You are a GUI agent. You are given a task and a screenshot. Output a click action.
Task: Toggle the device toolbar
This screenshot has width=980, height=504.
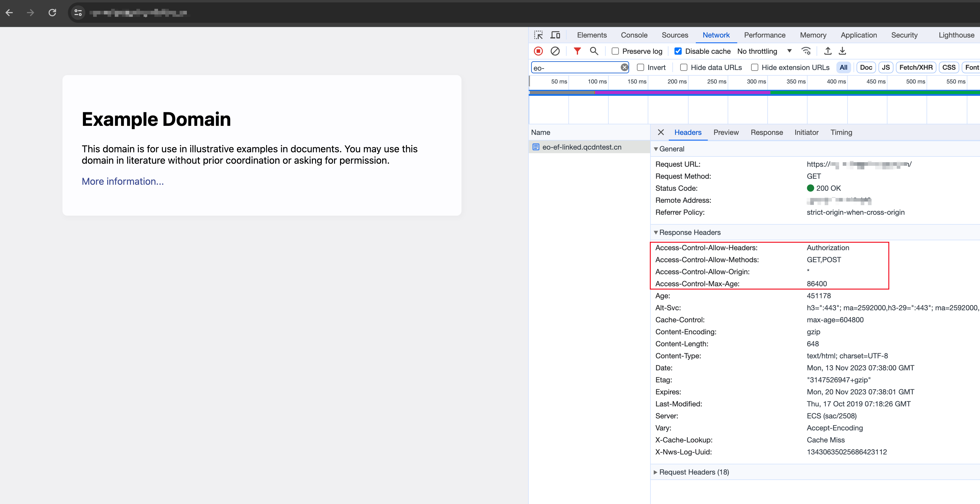click(556, 35)
